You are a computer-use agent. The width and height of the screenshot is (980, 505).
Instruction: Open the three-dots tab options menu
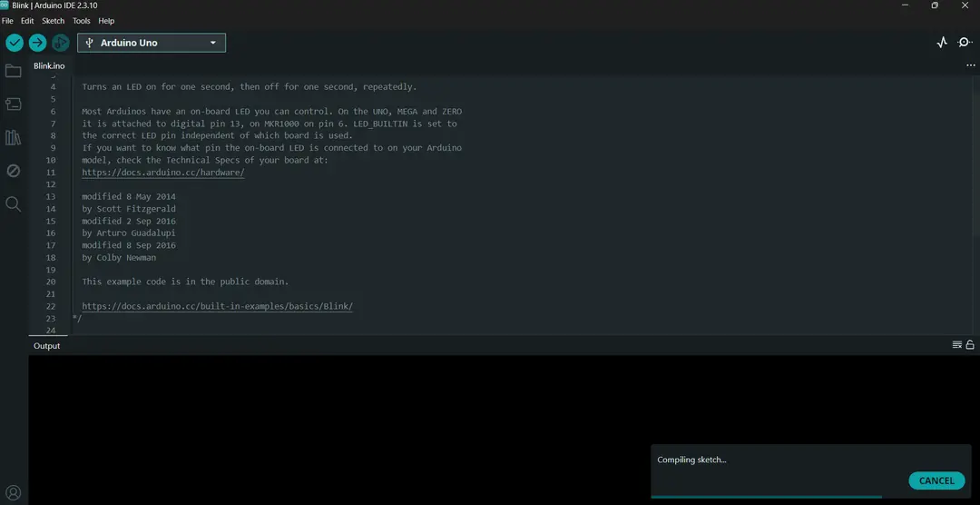pyautogui.click(x=971, y=65)
